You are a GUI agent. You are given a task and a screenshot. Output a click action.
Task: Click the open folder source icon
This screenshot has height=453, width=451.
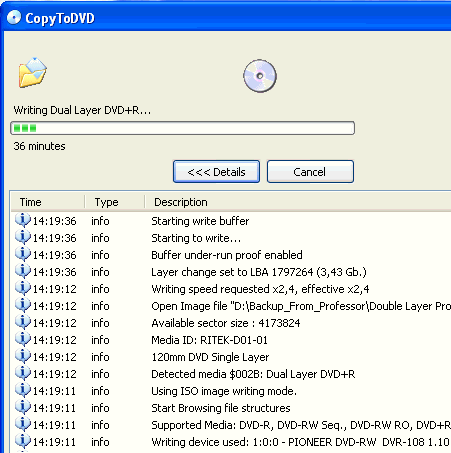32,72
